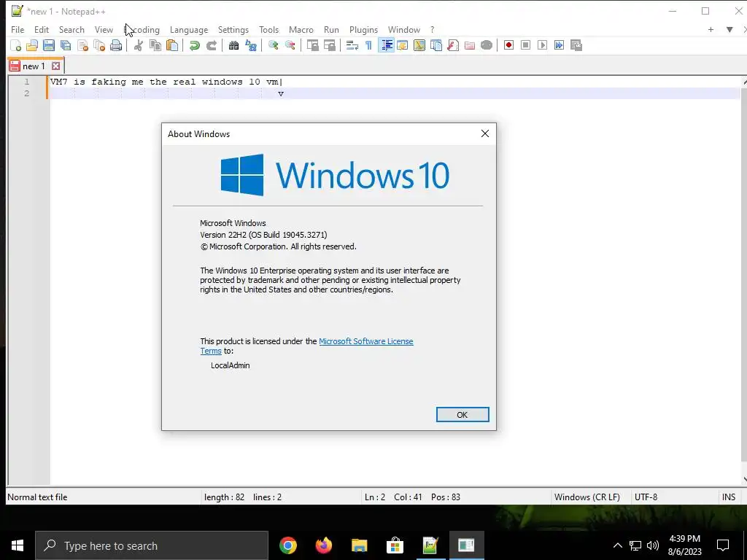Click the Copy toolbar icon
This screenshot has height=560, width=747.
point(155,45)
